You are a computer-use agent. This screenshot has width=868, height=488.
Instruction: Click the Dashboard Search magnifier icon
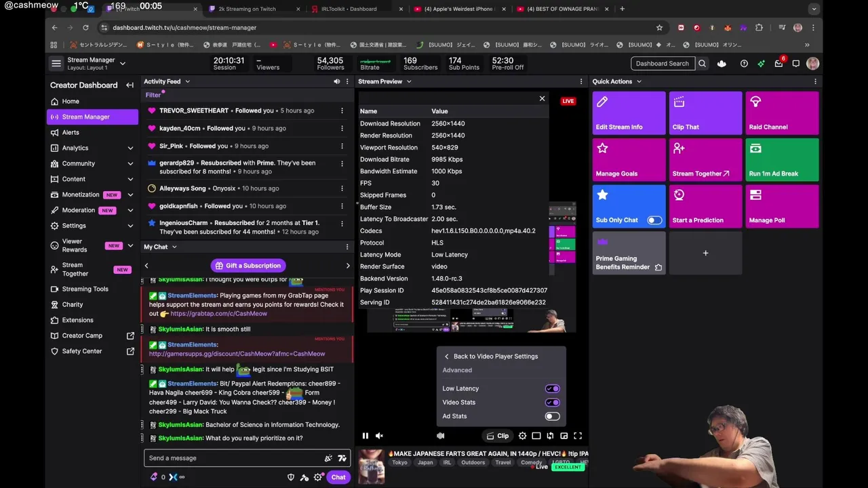(703, 64)
